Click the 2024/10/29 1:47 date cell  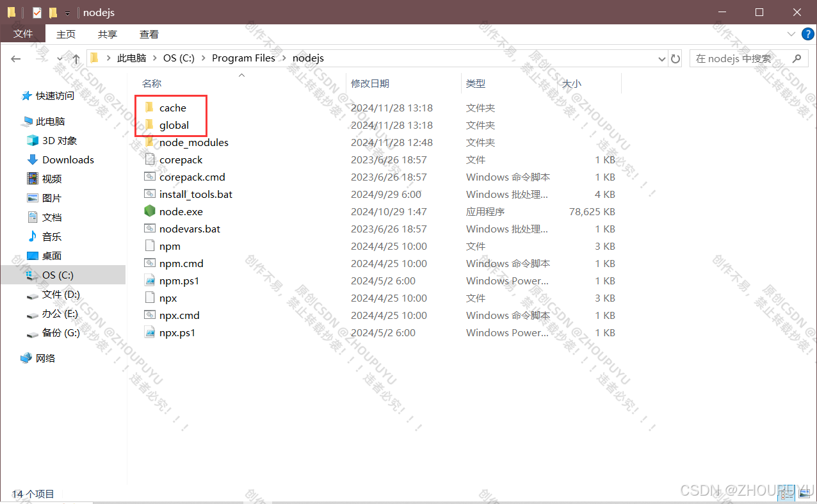(x=389, y=211)
